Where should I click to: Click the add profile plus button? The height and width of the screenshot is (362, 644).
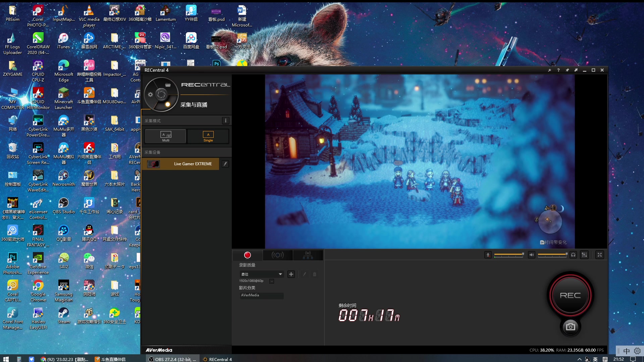(x=290, y=274)
